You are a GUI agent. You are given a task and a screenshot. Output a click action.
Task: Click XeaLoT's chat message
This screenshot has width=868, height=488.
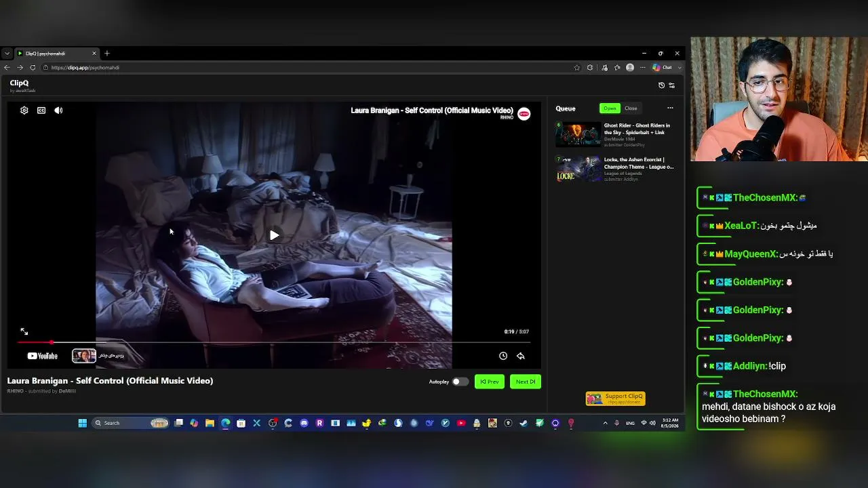click(x=759, y=226)
